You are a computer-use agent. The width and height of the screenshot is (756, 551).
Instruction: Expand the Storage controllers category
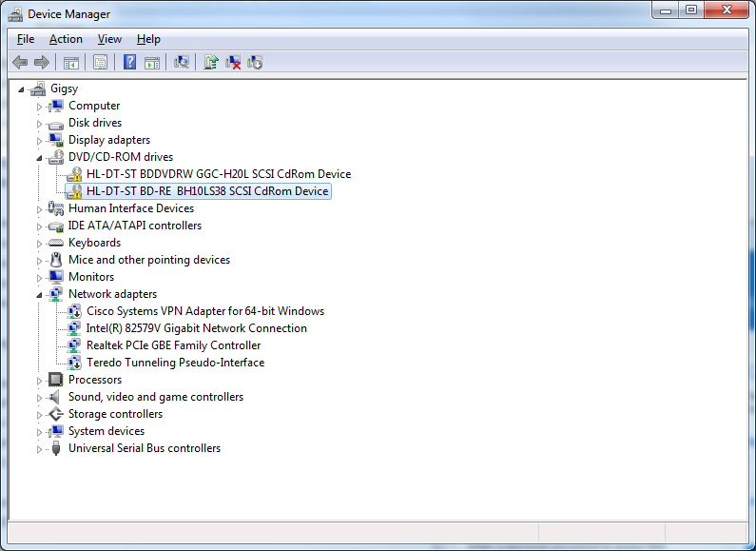[x=40, y=415]
